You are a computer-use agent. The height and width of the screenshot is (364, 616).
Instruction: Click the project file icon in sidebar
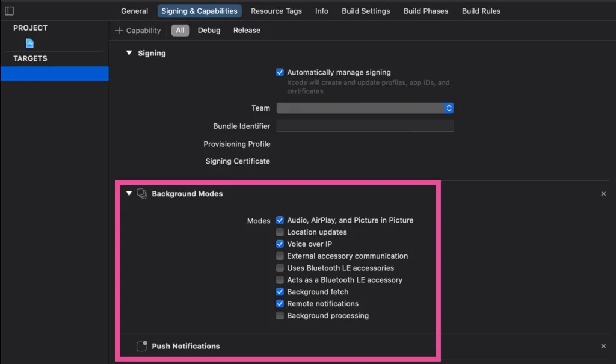click(29, 43)
